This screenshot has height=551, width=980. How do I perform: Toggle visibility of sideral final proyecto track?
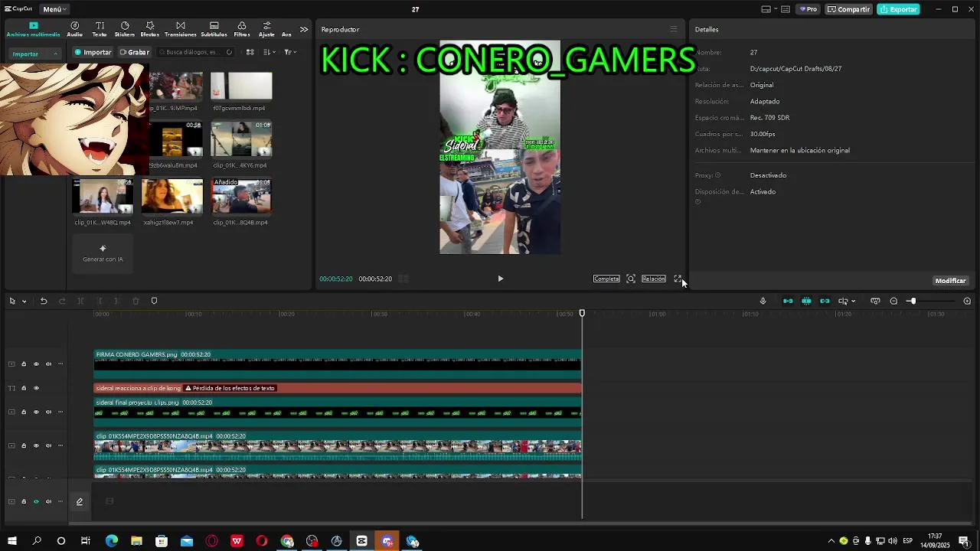point(36,412)
